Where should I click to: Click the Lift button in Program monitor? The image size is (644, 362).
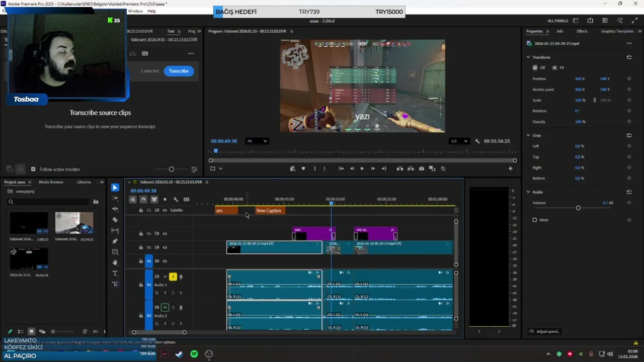pos(400,168)
